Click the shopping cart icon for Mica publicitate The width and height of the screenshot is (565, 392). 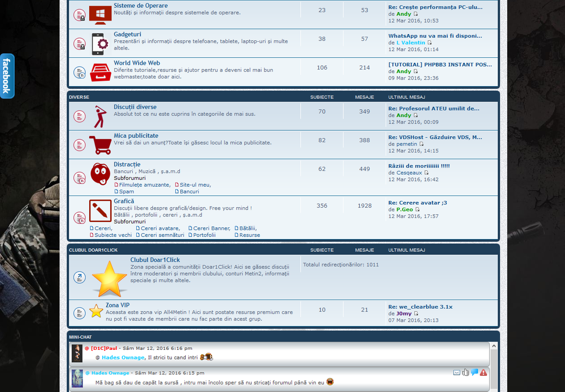[100, 145]
